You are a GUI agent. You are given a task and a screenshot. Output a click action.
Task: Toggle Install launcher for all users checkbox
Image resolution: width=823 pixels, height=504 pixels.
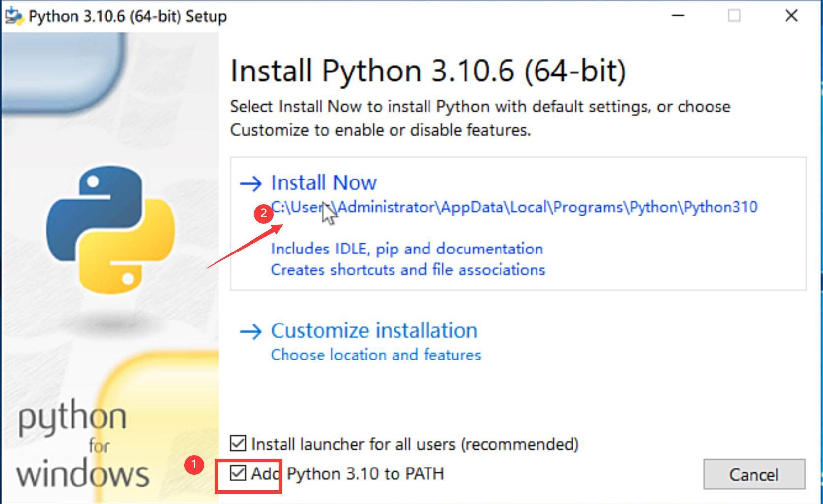click(x=238, y=443)
